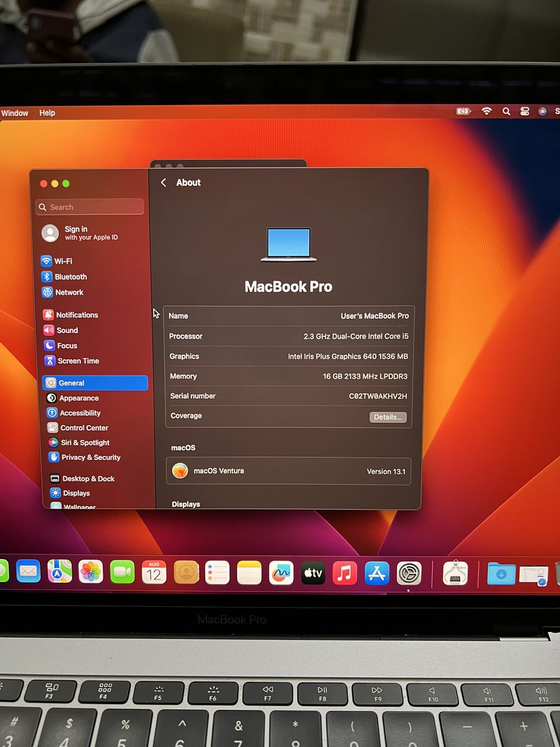Click the Version 13.1 text
Screen dimensions: 560x747
[x=386, y=472]
